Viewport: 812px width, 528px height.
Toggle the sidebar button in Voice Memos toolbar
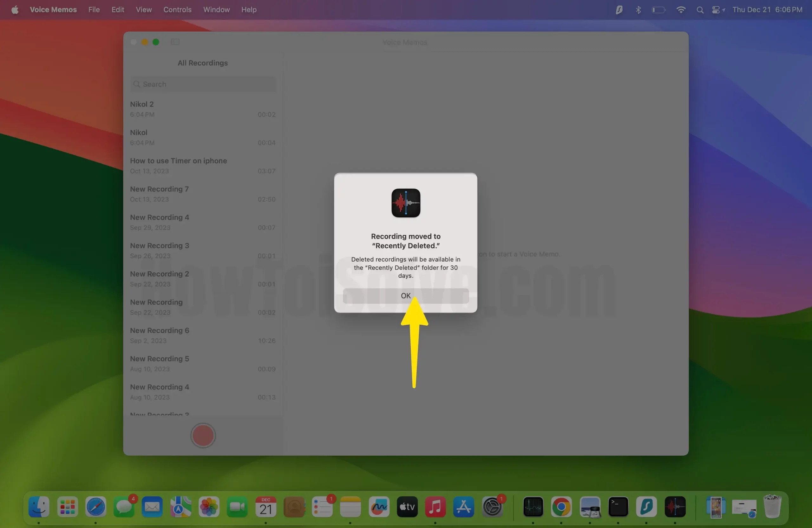click(175, 42)
